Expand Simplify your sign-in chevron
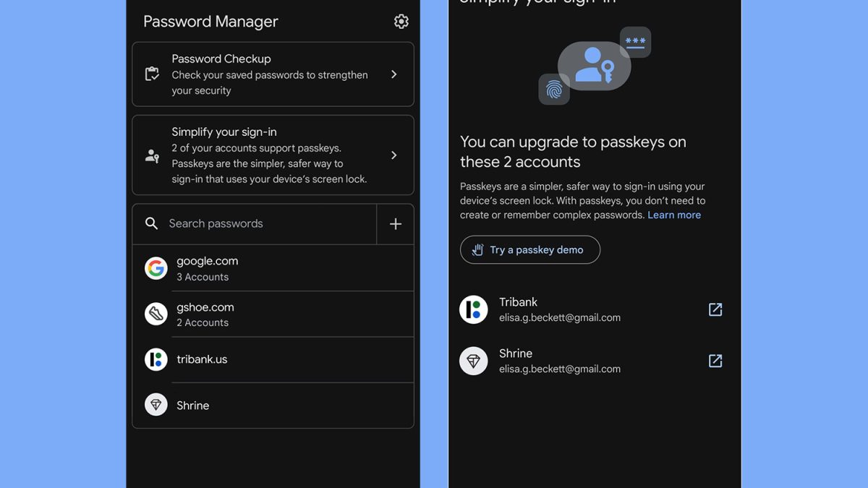Image resolution: width=868 pixels, height=488 pixels. coord(393,155)
